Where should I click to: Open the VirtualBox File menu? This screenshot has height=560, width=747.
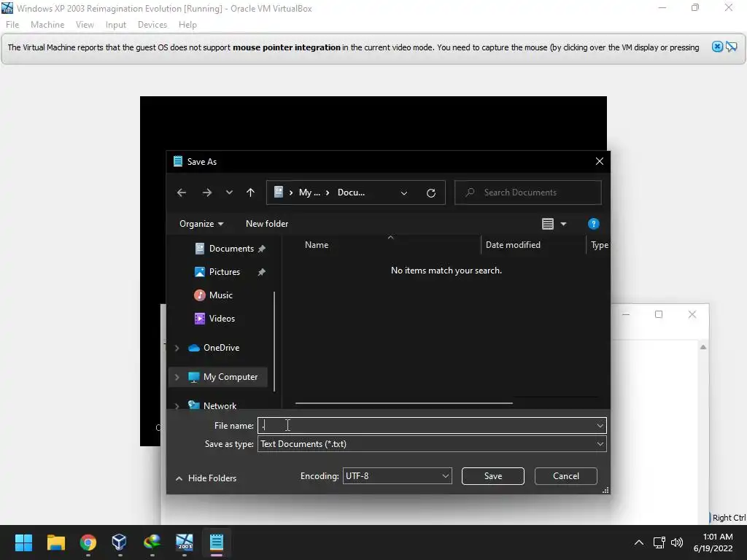(12, 24)
